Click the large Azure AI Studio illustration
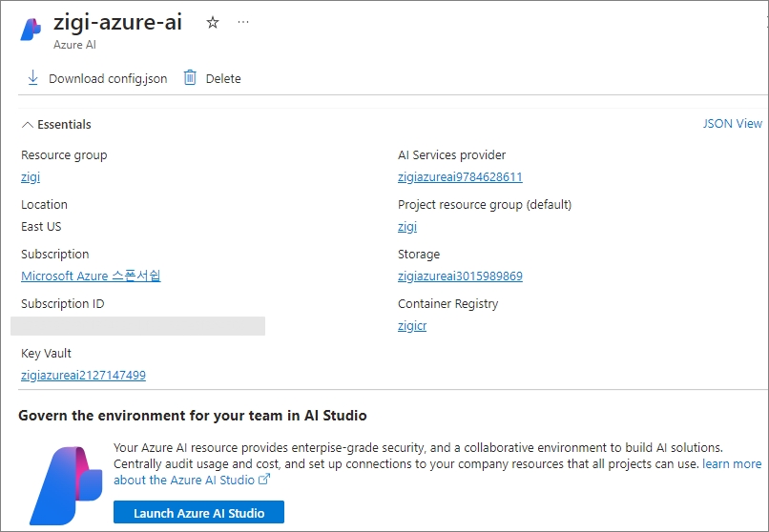The height and width of the screenshot is (532, 769). tap(66, 485)
